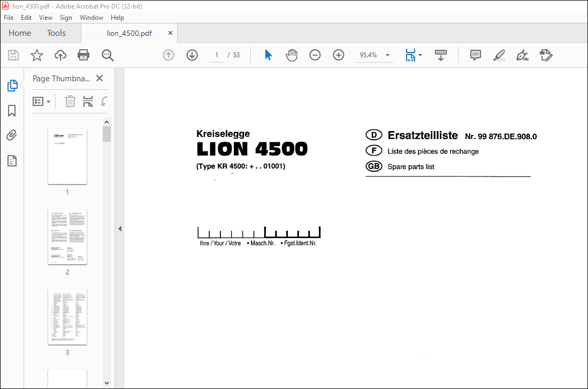Screen dimensions: 588x389
Task: Open the Layers/document pane icon
Action: point(12,161)
